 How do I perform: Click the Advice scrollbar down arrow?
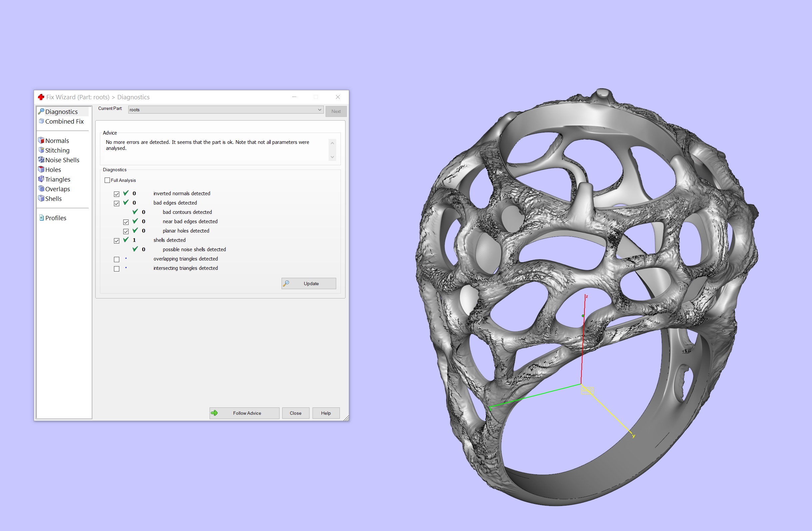coord(332,157)
